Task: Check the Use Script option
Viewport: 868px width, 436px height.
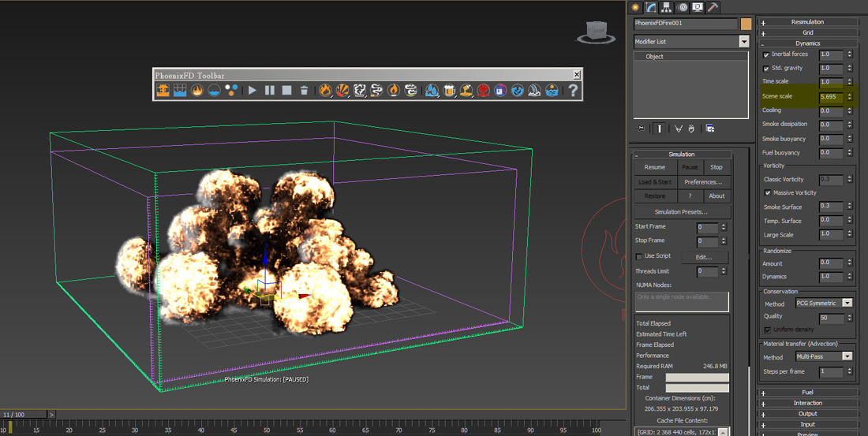Action: (x=639, y=257)
